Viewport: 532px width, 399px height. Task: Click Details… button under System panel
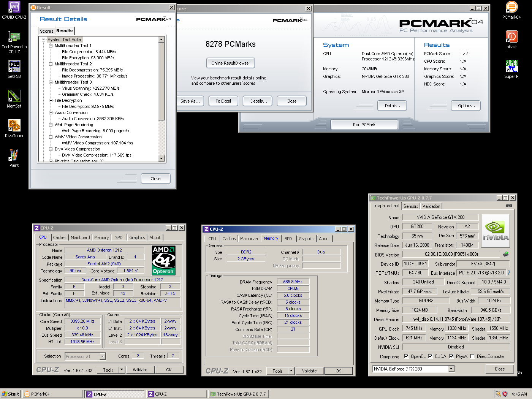(x=392, y=106)
